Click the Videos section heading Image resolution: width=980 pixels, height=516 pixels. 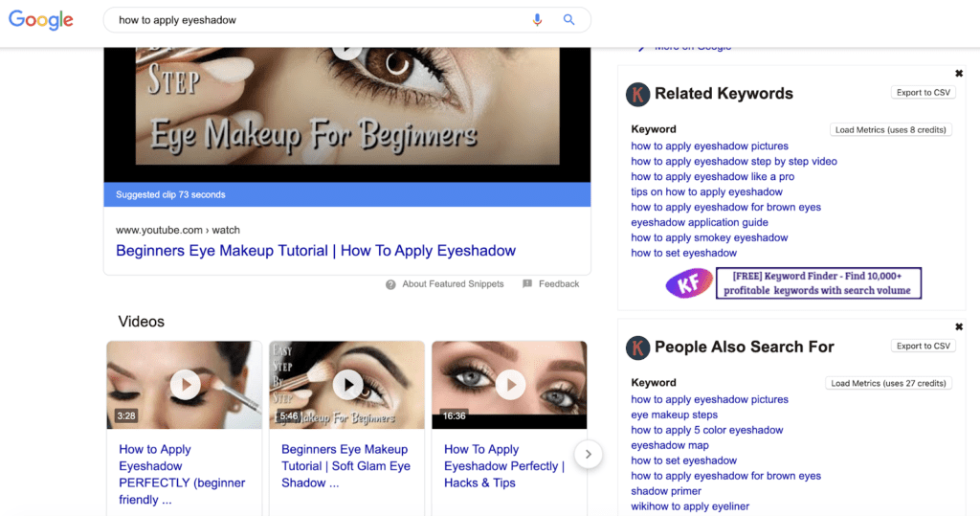pyautogui.click(x=142, y=322)
